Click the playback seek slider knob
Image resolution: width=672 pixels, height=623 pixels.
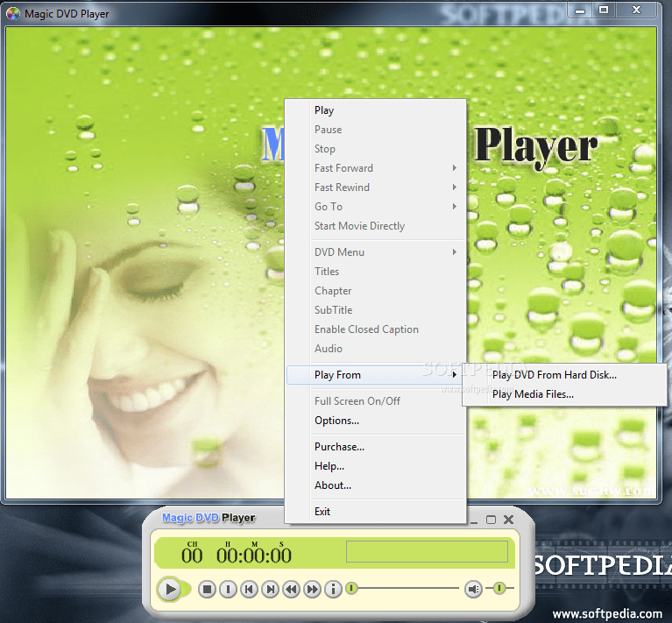(351, 588)
